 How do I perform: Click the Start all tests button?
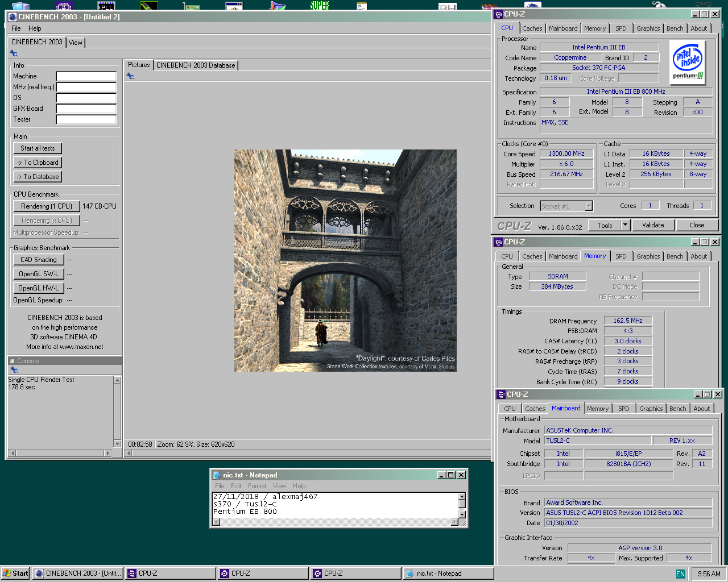(x=38, y=148)
